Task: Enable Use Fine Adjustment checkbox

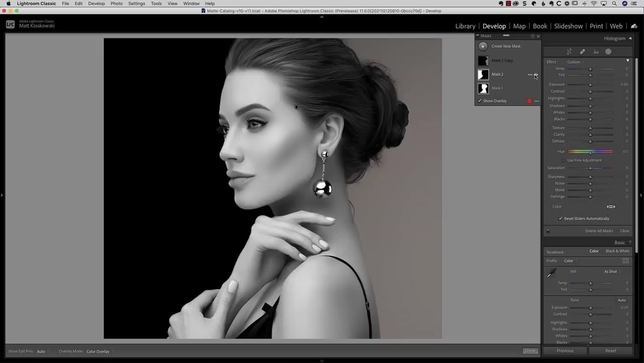Action: (563, 161)
